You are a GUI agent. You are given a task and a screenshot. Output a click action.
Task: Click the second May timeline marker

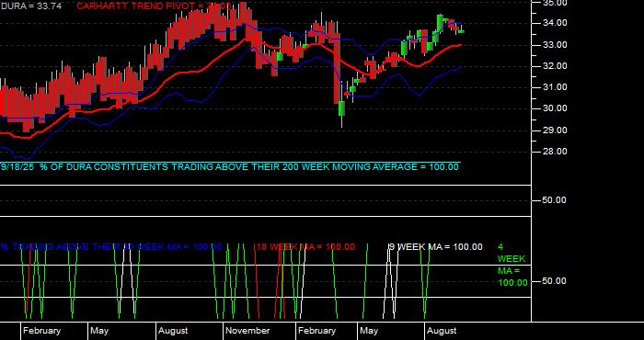coord(369,331)
